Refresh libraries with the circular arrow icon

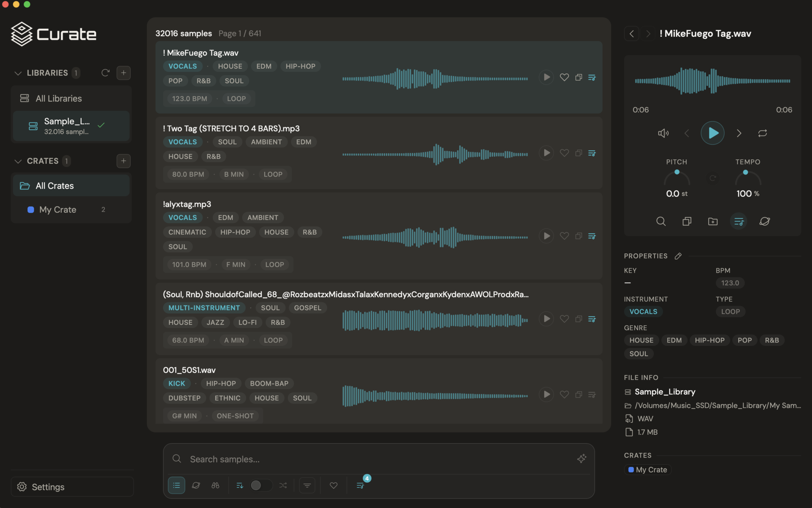tap(105, 73)
